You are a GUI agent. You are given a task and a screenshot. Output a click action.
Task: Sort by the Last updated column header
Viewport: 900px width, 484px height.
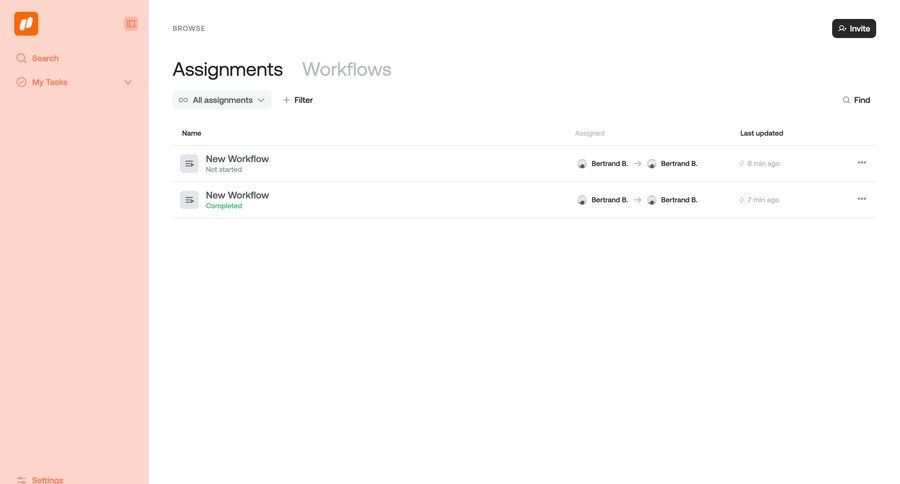[x=761, y=133]
